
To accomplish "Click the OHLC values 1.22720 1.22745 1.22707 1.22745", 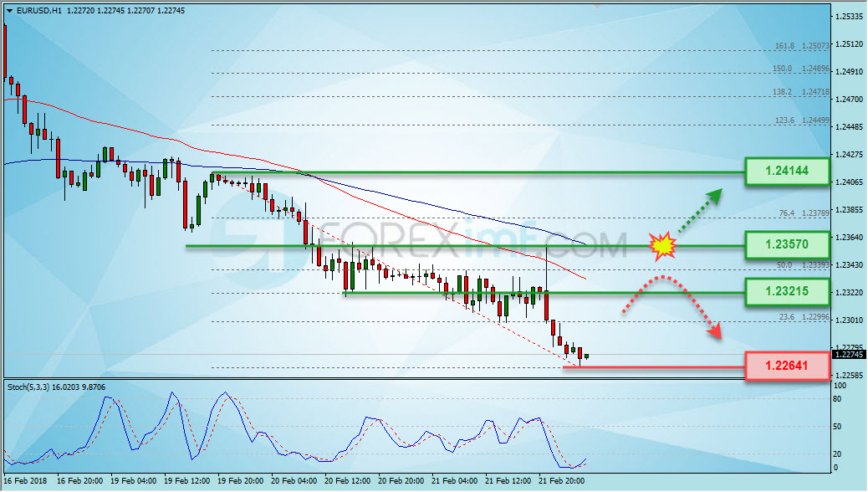I will pos(125,11).
